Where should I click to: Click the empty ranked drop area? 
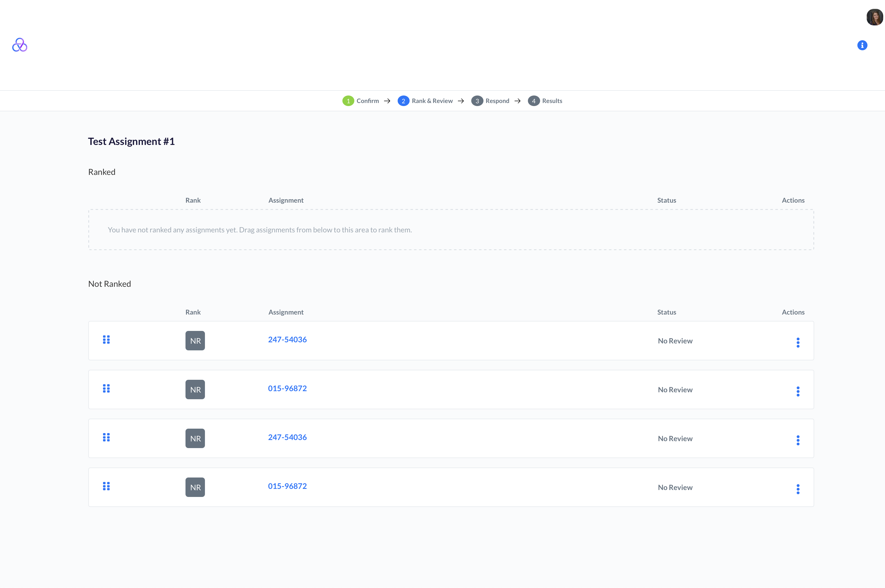pos(451,230)
